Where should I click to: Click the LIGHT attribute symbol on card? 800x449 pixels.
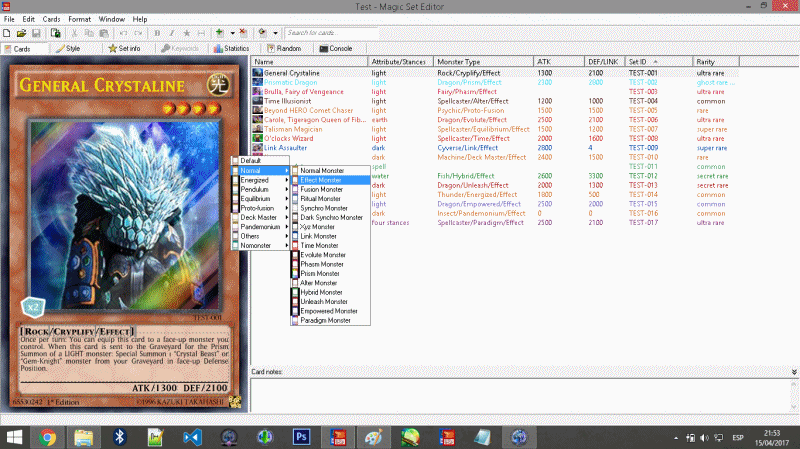pos(218,85)
